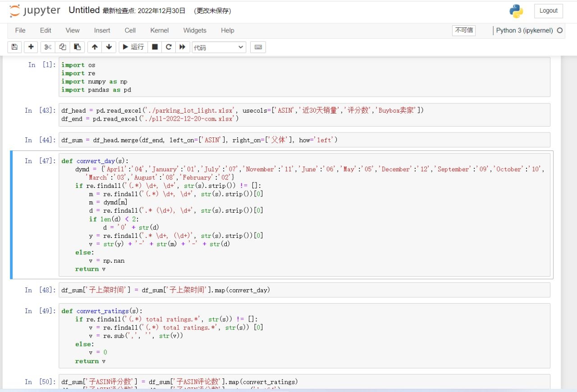Run the cell with 运行 button
This screenshot has width=577, height=392.
133,47
